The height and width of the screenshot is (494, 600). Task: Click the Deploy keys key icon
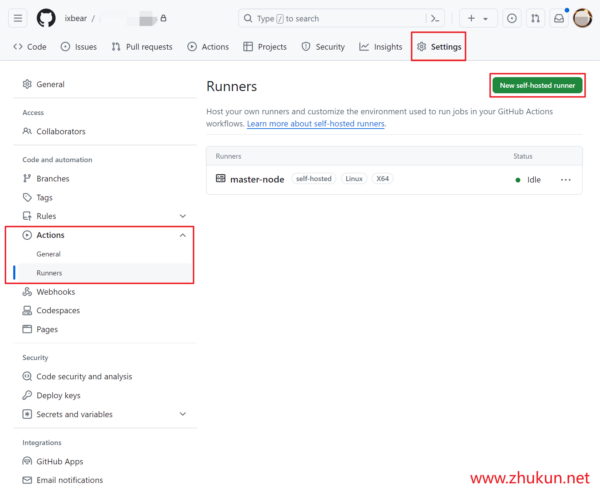27,395
